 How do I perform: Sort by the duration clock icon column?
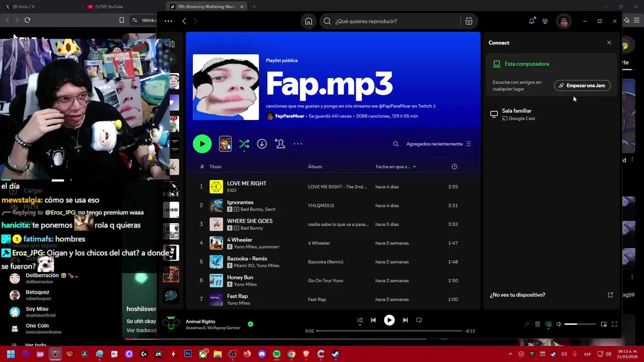point(454,166)
